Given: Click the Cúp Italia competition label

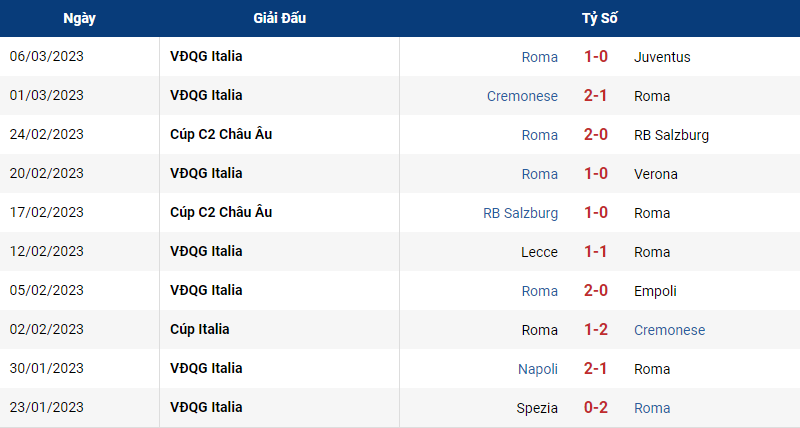Looking at the screenshot, I should point(199,330).
